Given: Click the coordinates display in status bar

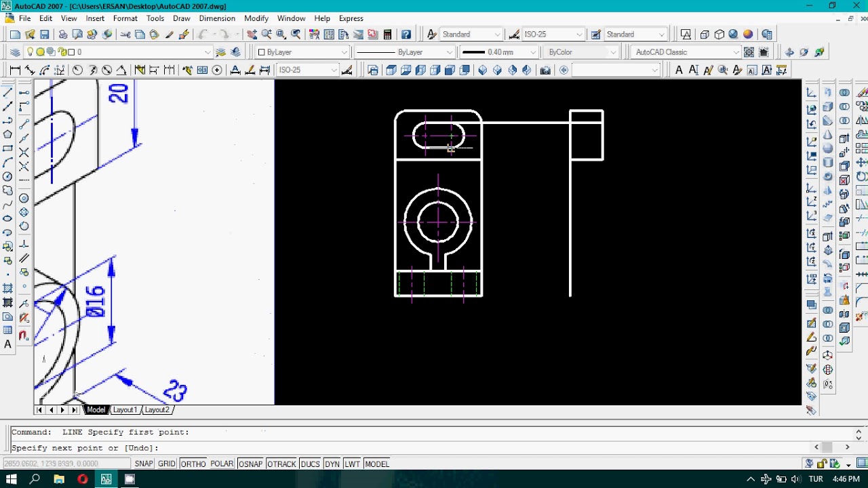Looking at the screenshot, I should (66, 464).
